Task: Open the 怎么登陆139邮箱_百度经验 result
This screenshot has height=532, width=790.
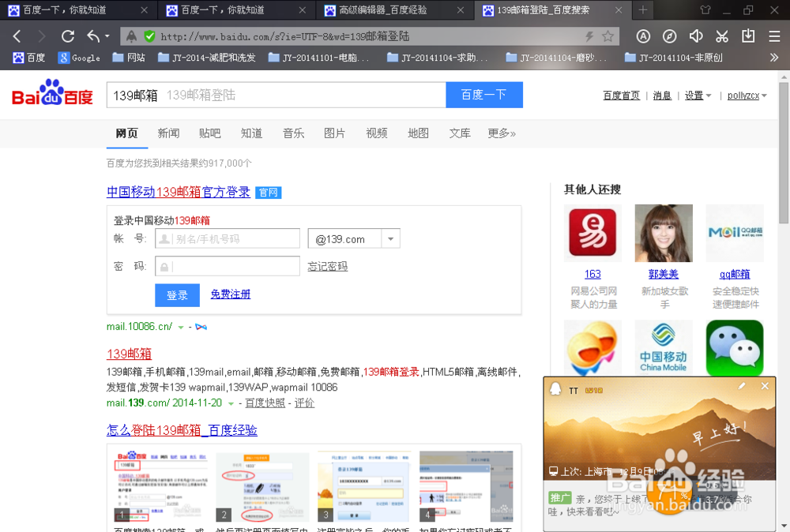Action: pyautogui.click(x=182, y=430)
